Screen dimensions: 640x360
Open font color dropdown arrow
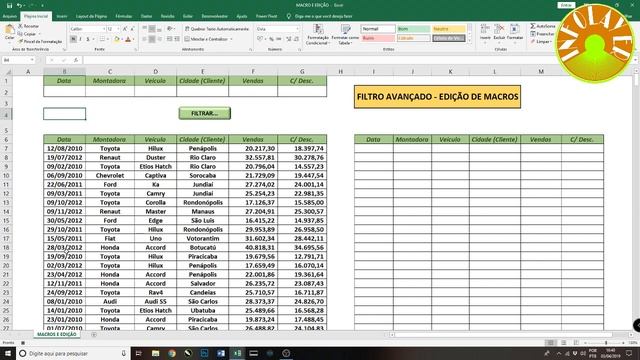pos(133,39)
